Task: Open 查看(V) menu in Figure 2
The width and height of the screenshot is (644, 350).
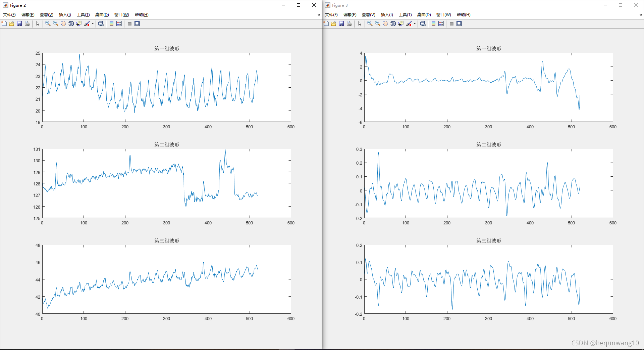Action: tap(47, 15)
